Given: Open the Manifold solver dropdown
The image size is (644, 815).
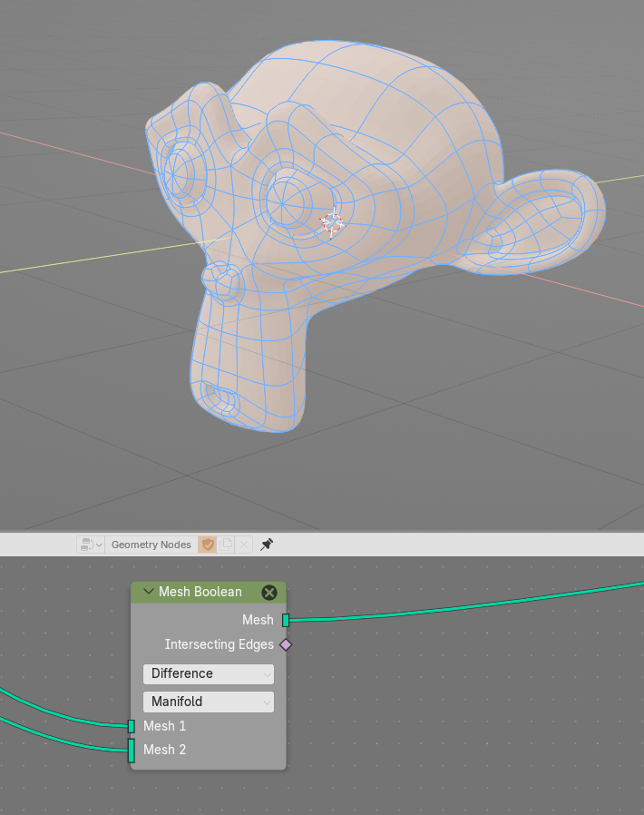Looking at the screenshot, I should pos(209,702).
